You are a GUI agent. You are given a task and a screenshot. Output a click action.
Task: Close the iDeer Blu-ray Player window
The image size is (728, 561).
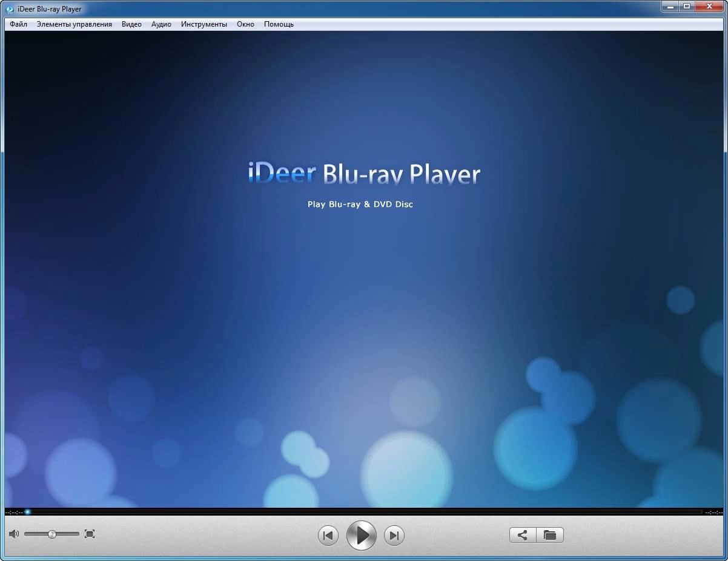click(x=709, y=6)
